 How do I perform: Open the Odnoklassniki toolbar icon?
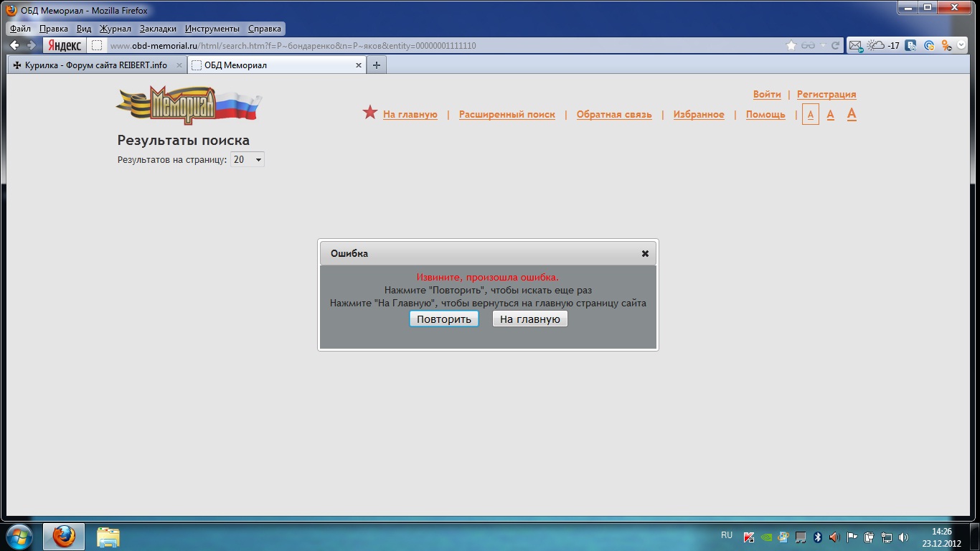click(946, 46)
